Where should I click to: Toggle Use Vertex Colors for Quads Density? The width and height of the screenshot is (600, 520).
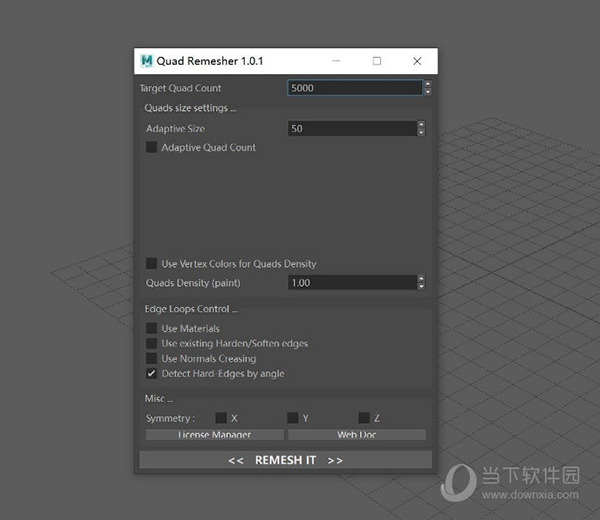pos(152,263)
